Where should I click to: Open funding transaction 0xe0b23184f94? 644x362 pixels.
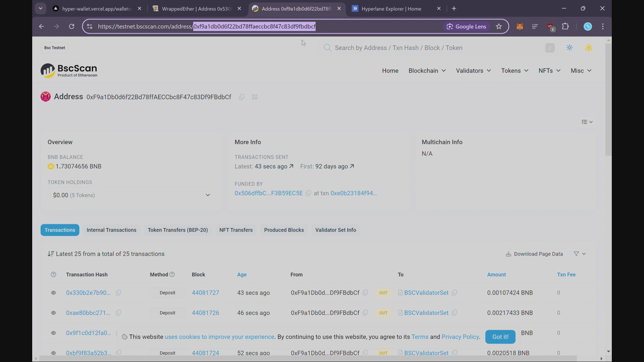pyautogui.click(x=354, y=193)
